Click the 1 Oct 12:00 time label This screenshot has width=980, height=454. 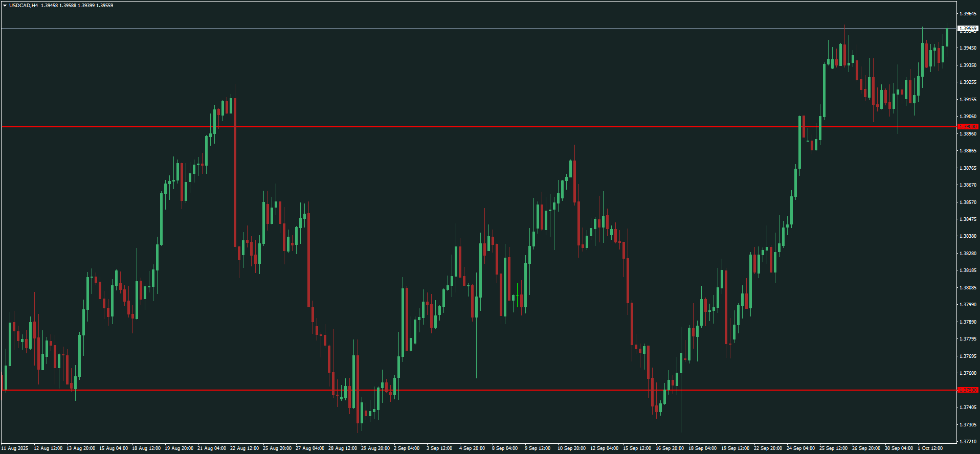[x=929, y=448]
